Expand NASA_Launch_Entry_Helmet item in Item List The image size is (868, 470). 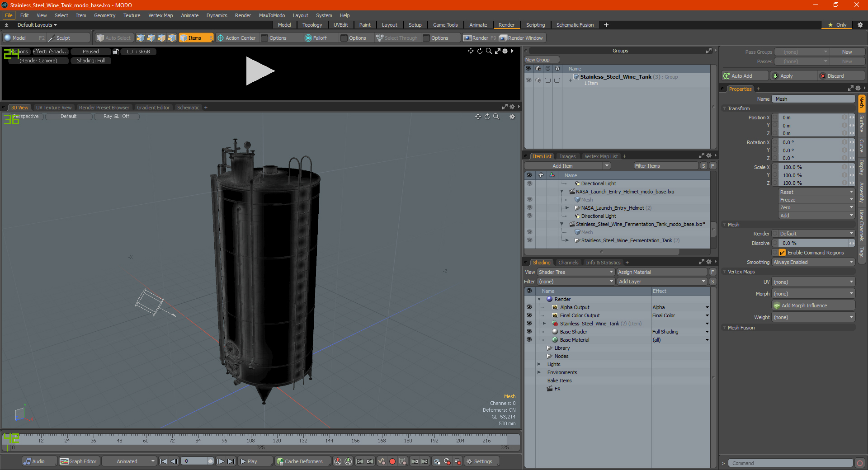pyautogui.click(x=567, y=208)
